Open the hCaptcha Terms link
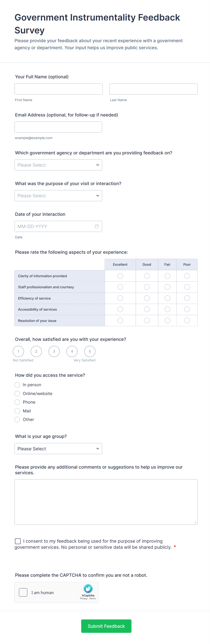The image size is (210, 644). pyautogui.click(x=92, y=598)
